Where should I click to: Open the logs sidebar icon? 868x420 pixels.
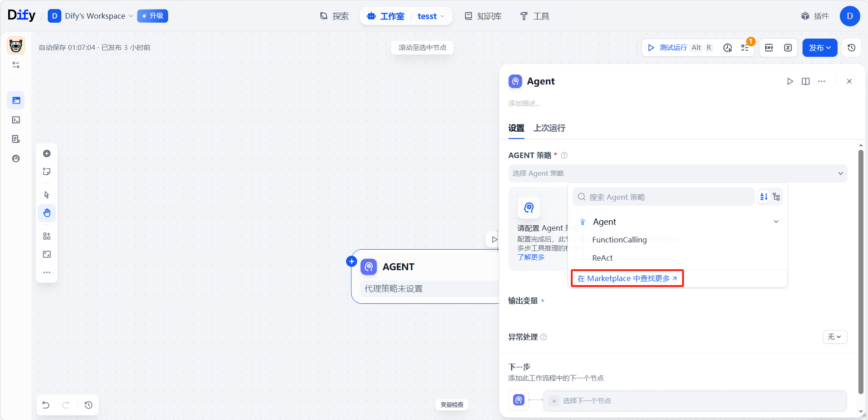point(16,139)
